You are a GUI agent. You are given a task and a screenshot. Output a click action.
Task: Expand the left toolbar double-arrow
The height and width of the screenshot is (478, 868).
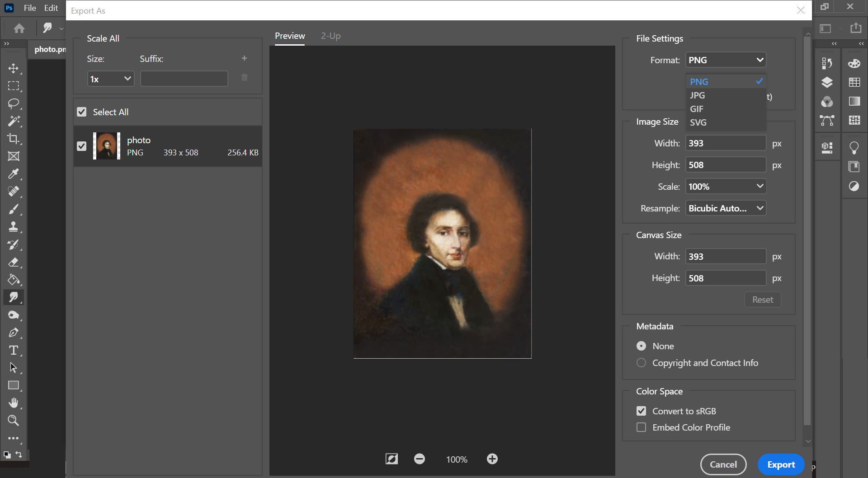pos(6,44)
